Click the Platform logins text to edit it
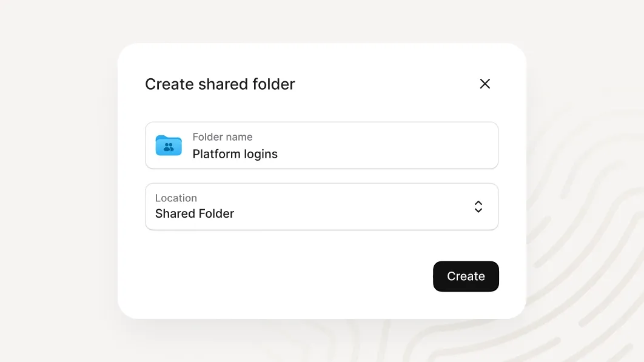The image size is (644, 362). 235,153
